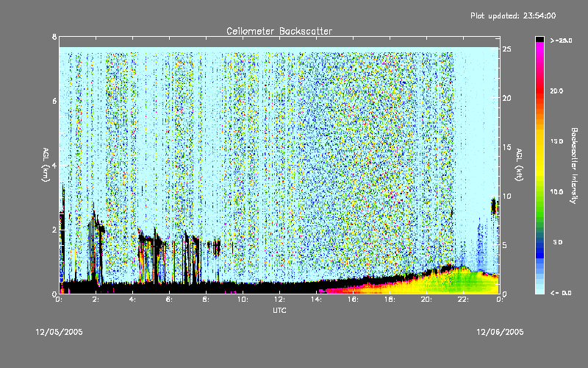Pick the red band of the colorbar
The image size is (588, 368).
coord(539,92)
